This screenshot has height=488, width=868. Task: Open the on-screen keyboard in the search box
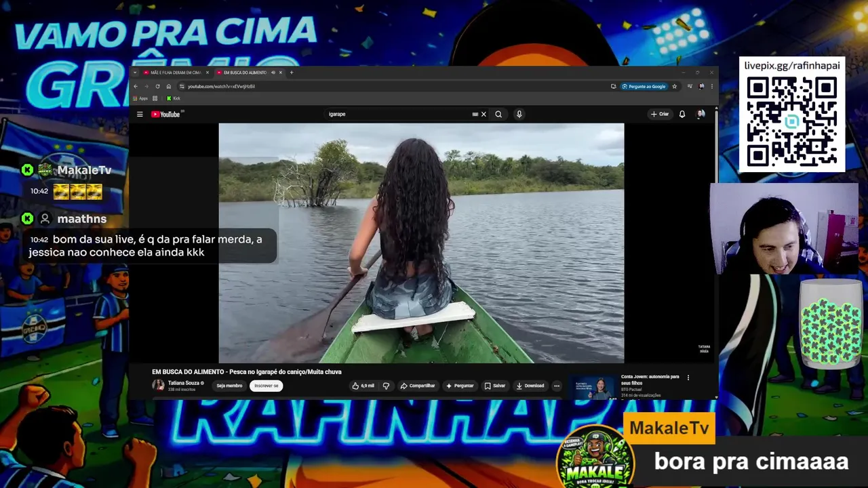pos(475,114)
